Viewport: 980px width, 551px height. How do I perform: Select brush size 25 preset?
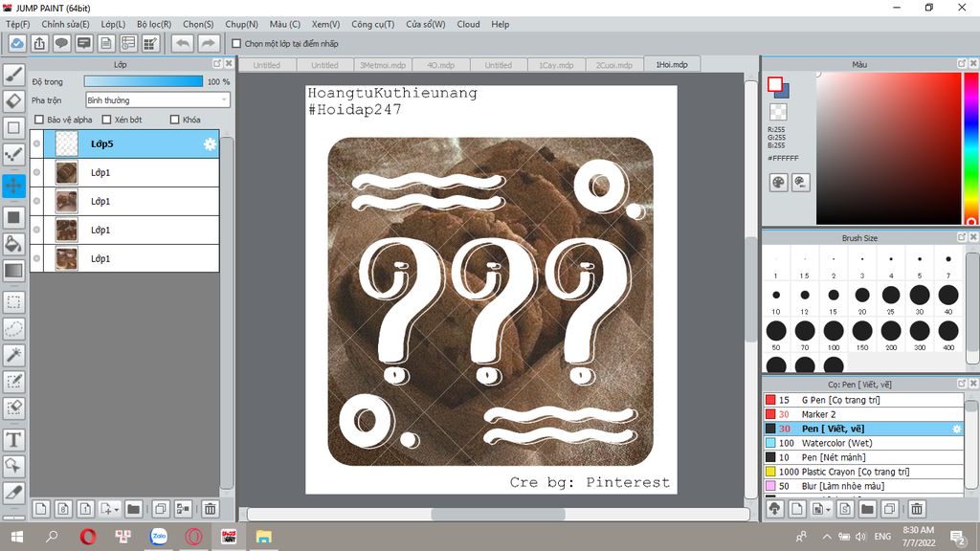[891, 299]
